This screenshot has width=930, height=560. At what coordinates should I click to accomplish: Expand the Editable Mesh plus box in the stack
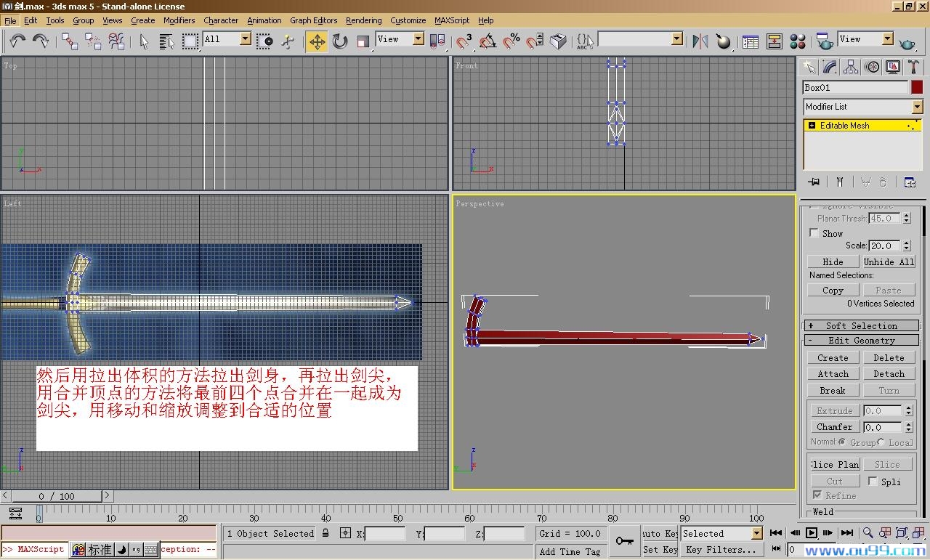[x=812, y=126]
